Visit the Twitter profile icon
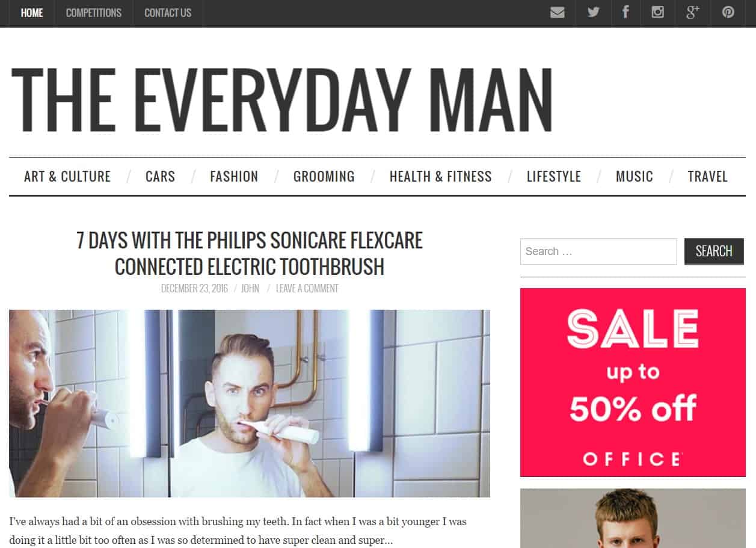Viewport: 756px width, 548px height. coord(593,13)
